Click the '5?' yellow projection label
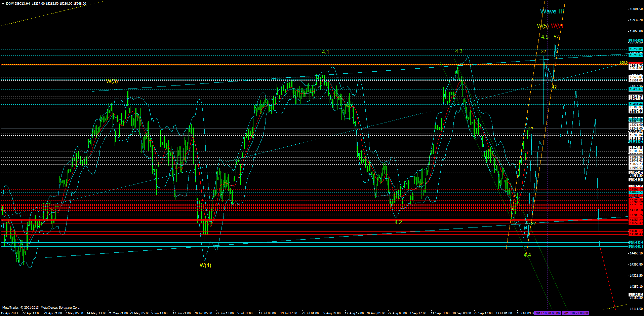Screen dimensions: 644x316 556,37
